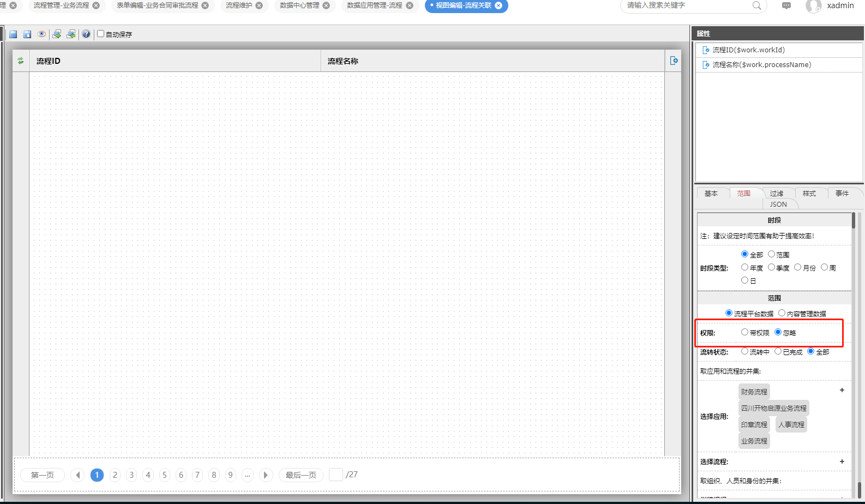This screenshot has width=865, height=504.
Task: Select the 内容管理数据 radio button
Action: [782, 313]
